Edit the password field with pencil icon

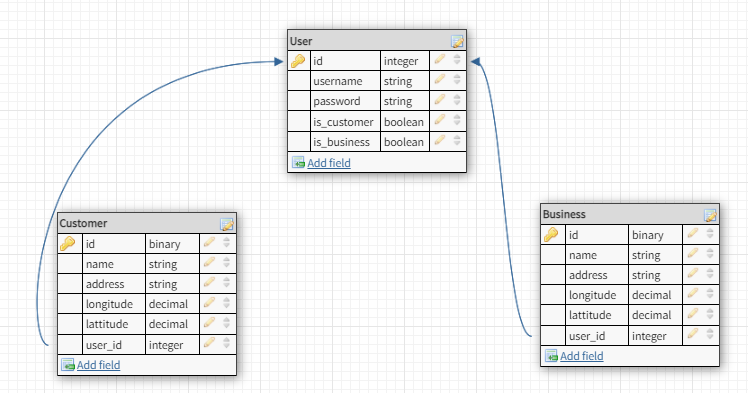tap(440, 99)
